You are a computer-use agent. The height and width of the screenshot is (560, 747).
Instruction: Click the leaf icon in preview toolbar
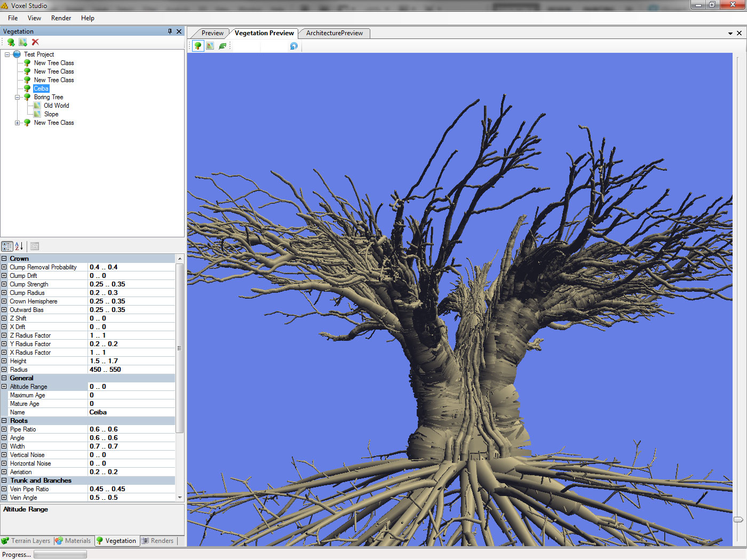coord(222,46)
